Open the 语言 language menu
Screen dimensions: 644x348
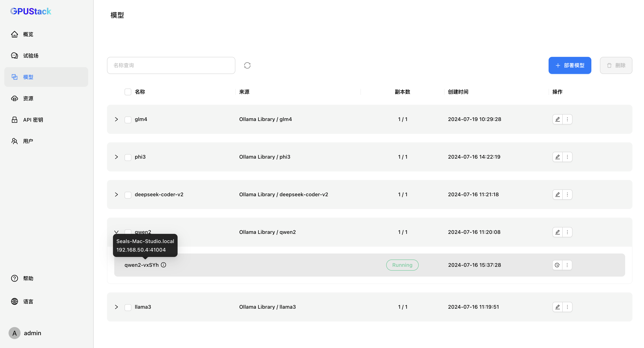click(28, 301)
